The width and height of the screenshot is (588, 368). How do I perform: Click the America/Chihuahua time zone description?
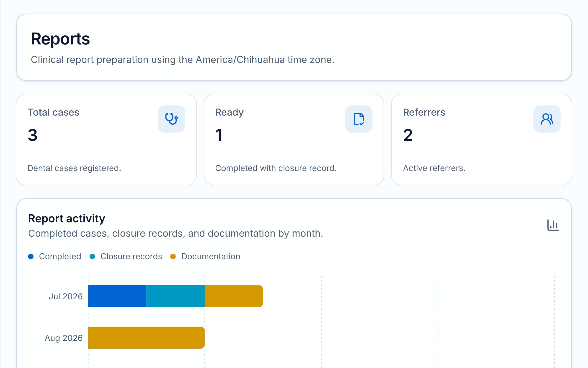click(183, 60)
